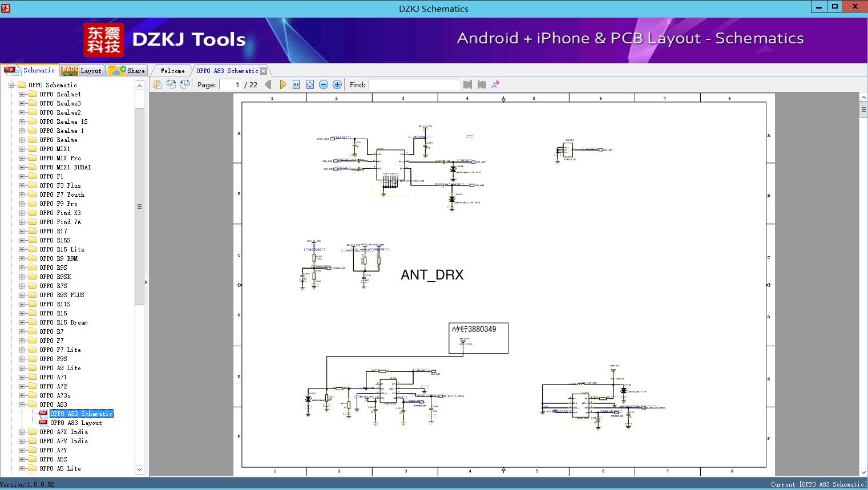868x490 pixels.
Task: Expand the OPPO MIX Pro folder
Action: tap(22, 158)
